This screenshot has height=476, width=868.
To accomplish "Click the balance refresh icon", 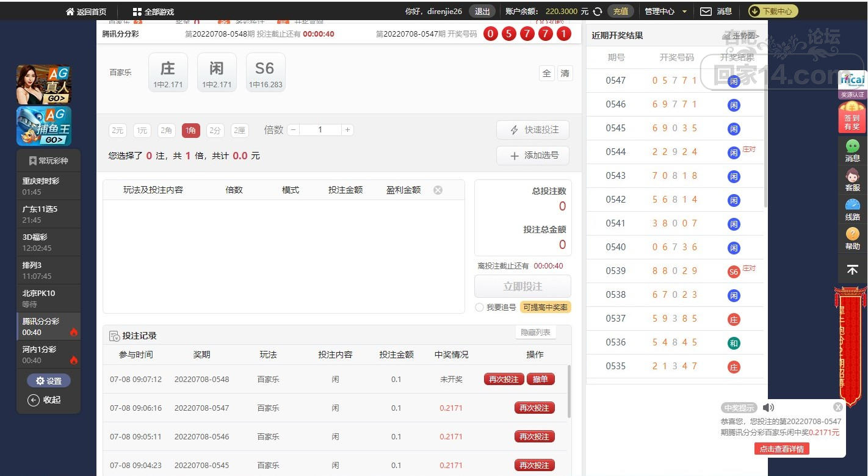I will pos(598,12).
